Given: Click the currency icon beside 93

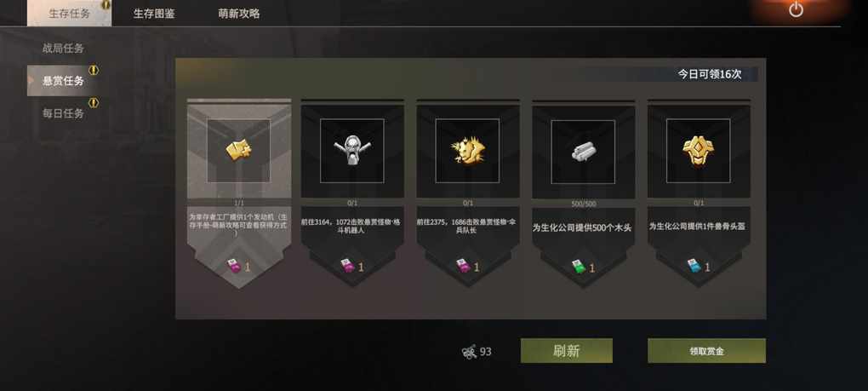Looking at the screenshot, I should [x=470, y=351].
